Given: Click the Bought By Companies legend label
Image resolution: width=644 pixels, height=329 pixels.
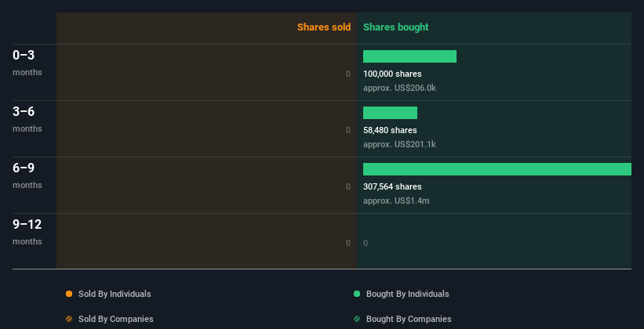Looking at the screenshot, I should click(x=409, y=319).
